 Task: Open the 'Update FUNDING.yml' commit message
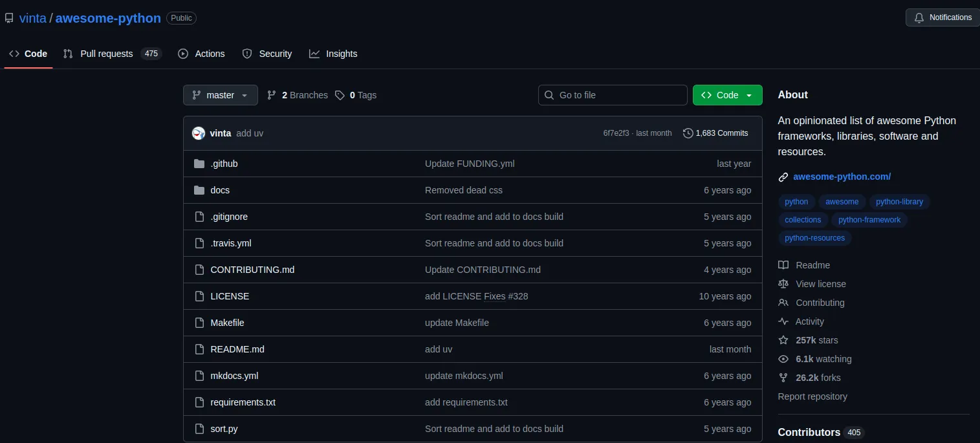[470, 164]
